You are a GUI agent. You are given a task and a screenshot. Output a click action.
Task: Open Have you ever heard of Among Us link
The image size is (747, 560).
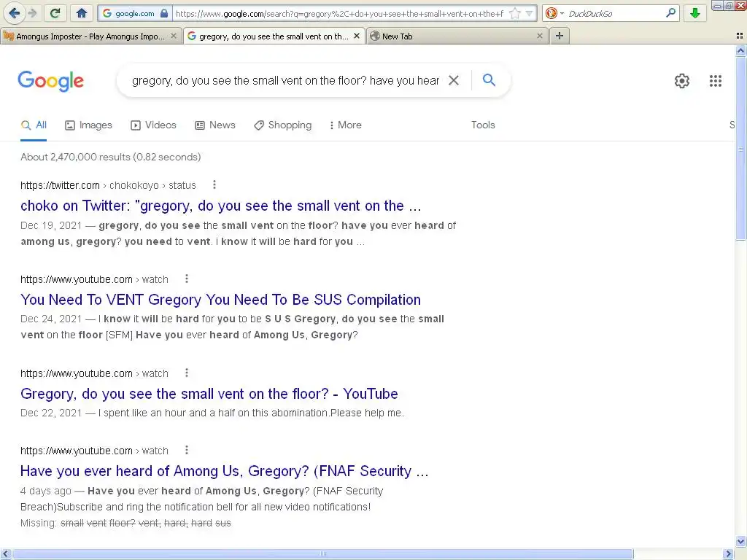pyautogui.click(x=225, y=471)
